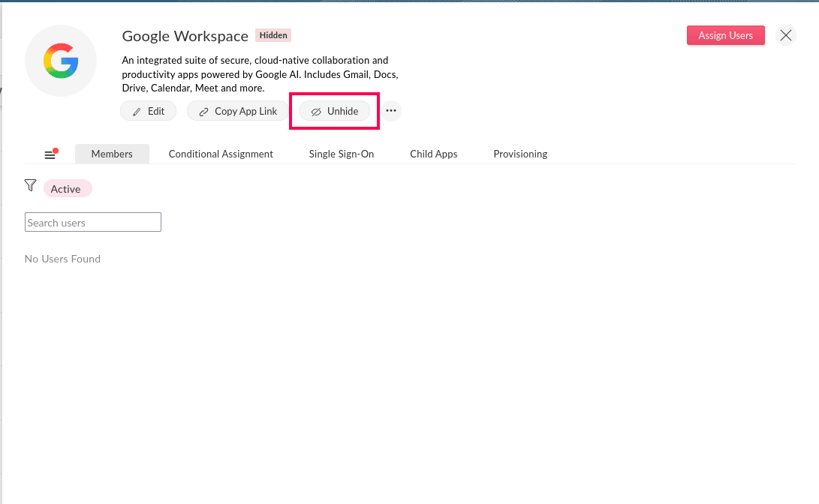Click the Assign Users button
The image size is (819, 504).
click(x=725, y=35)
